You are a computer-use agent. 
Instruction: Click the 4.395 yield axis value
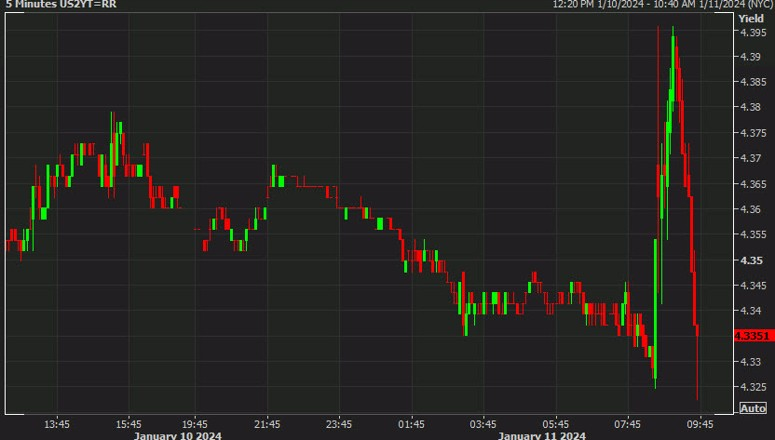pos(753,33)
